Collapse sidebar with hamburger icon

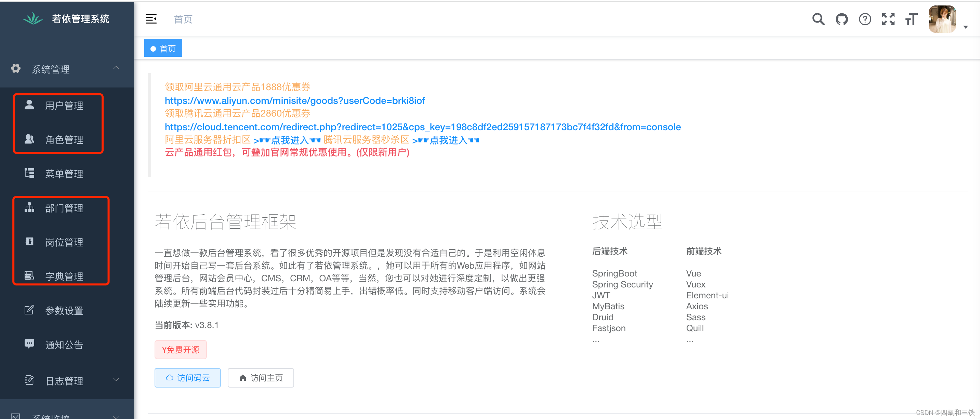coord(151,19)
